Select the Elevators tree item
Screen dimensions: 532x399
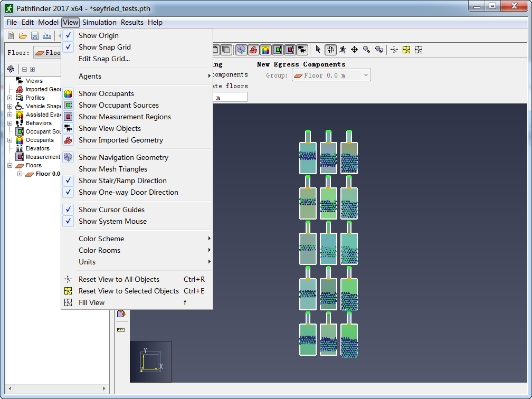37,149
